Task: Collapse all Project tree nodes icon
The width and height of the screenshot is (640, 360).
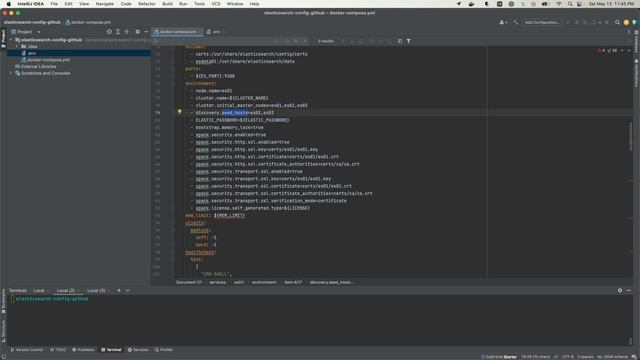Action: (127, 31)
